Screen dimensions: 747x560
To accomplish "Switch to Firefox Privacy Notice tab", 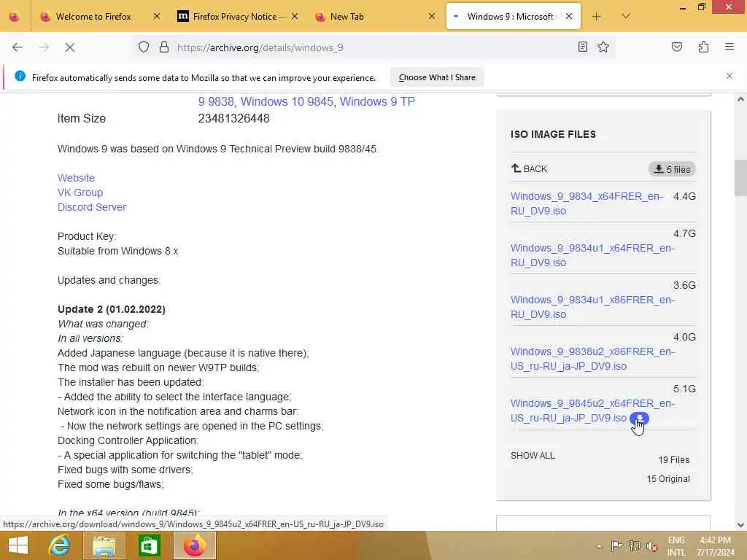I will (x=234, y=17).
